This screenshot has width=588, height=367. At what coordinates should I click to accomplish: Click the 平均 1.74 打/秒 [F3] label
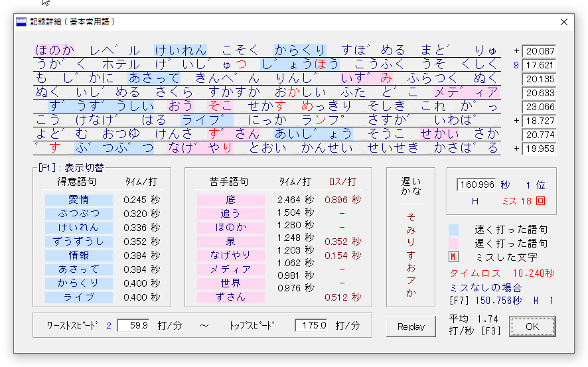click(x=475, y=325)
